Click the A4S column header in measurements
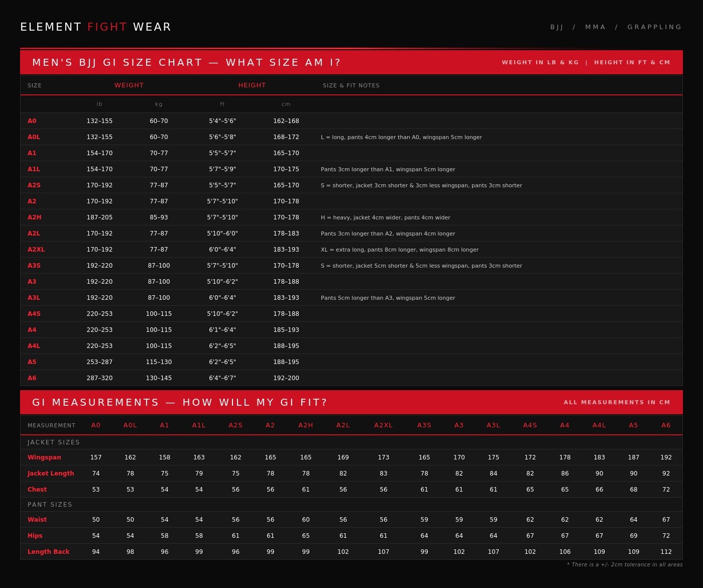The height and width of the screenshot is (588, 703). point(530,425)
